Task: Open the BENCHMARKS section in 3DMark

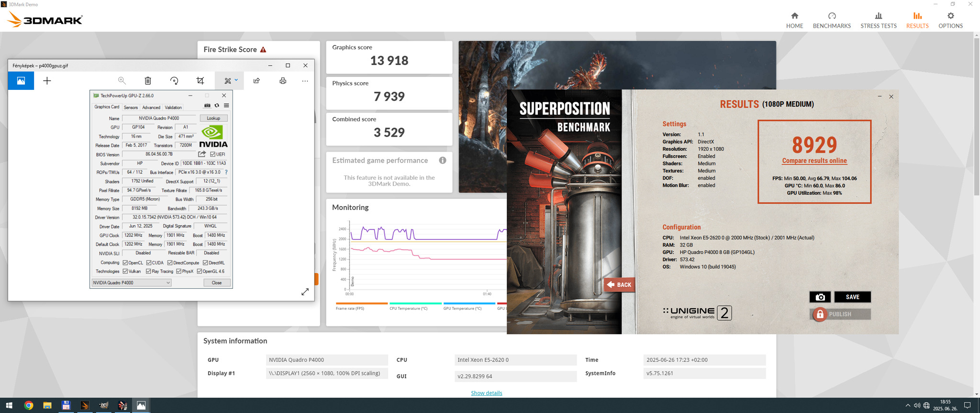Action: click(x=832, y=20)
